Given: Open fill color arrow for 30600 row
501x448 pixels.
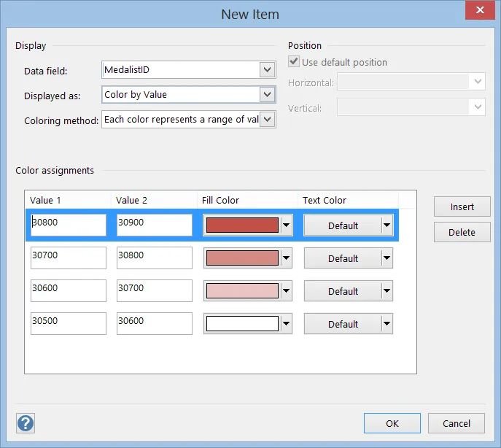Looking at the screenshot, I should (287, 290).
